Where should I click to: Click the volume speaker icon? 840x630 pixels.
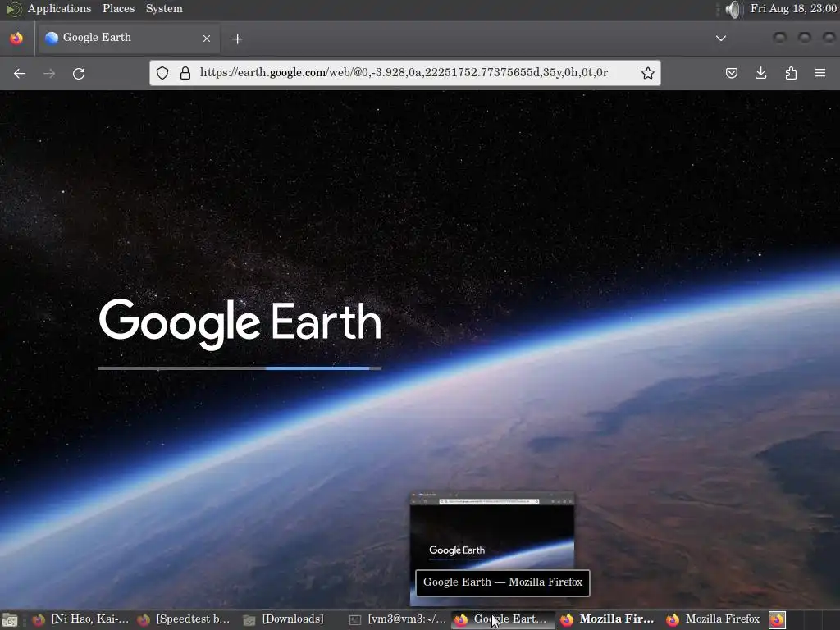[x=733, y=9]
